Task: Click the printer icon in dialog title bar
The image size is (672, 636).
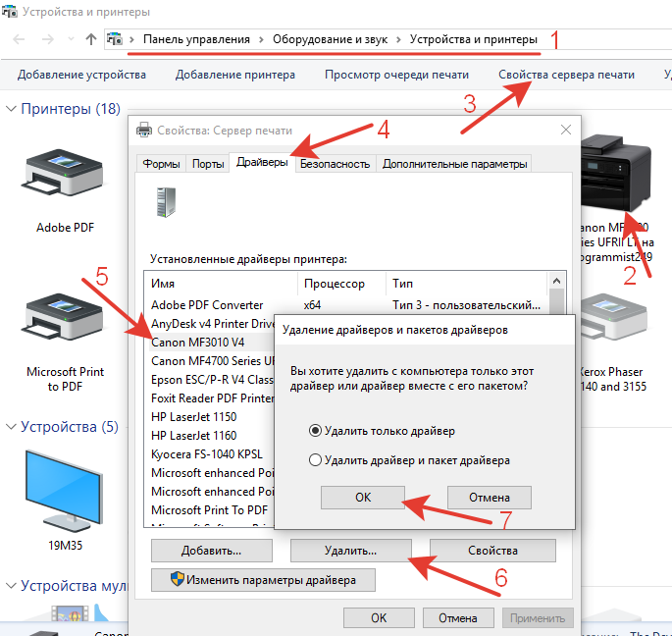Action: [x=144, y=130]
